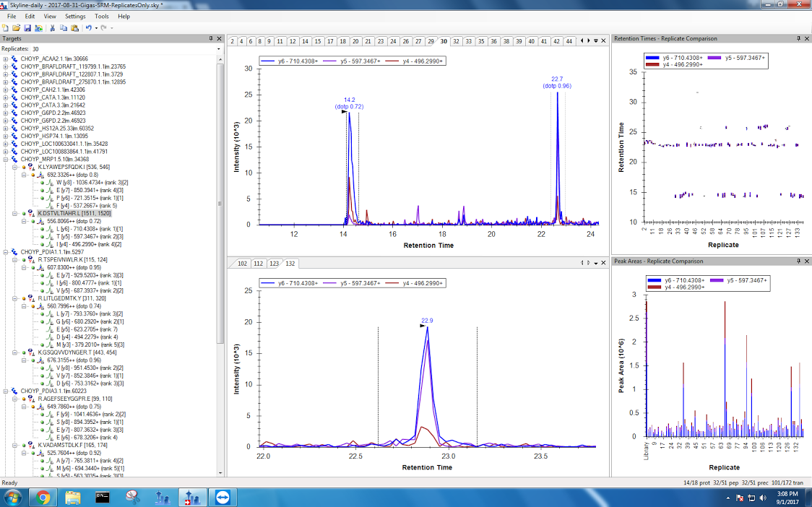Click the New Document toolbar icon

6,27
